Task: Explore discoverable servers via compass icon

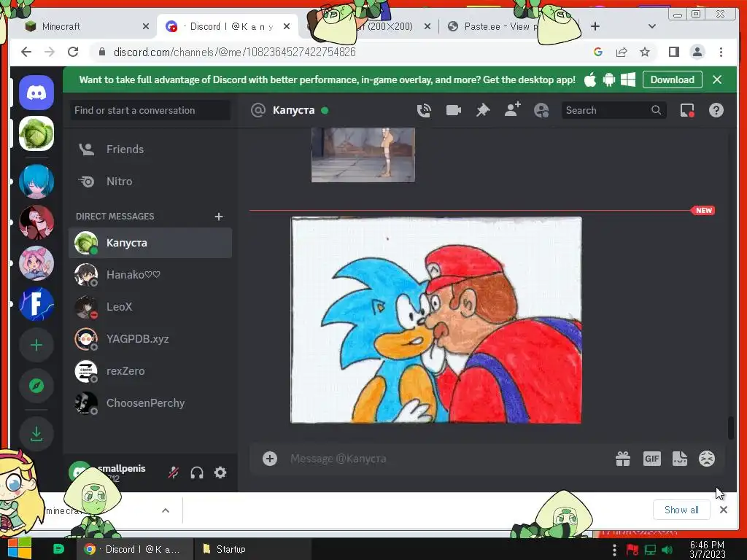Action: pos(36,386)
